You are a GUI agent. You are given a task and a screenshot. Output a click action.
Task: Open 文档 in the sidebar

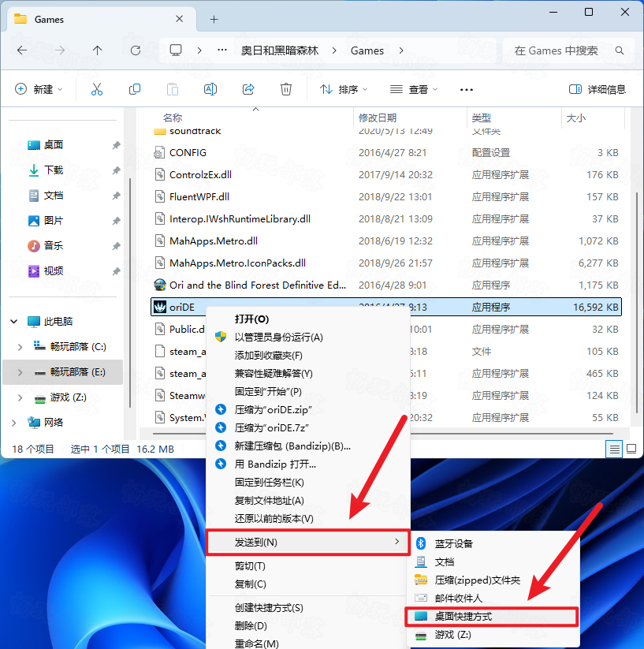tap(54, 196)
